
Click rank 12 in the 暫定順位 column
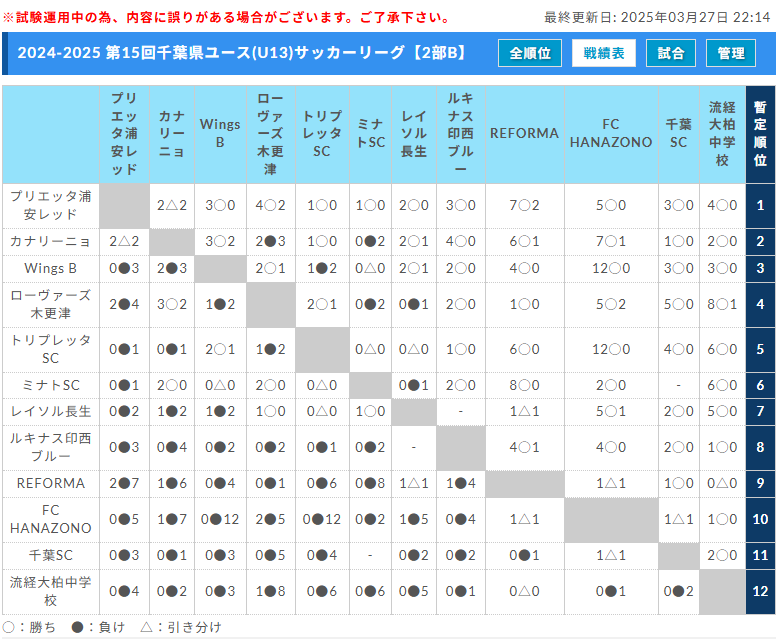click(x=761, y=591)
